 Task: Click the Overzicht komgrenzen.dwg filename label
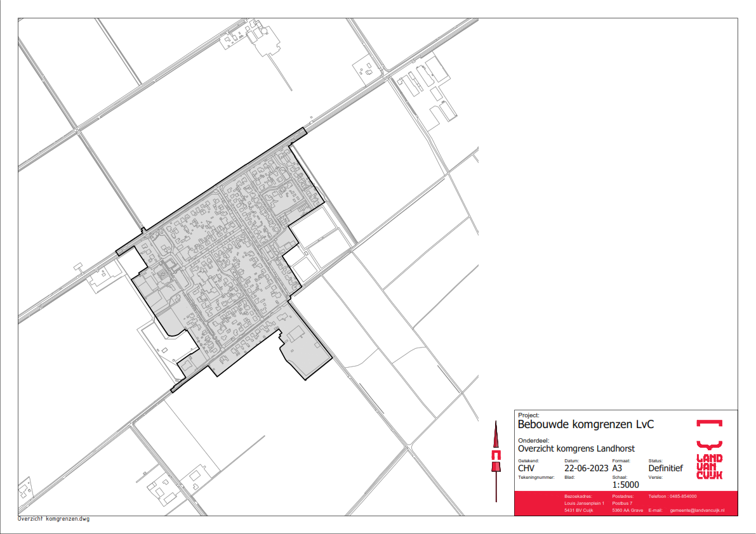click(54, 519)
